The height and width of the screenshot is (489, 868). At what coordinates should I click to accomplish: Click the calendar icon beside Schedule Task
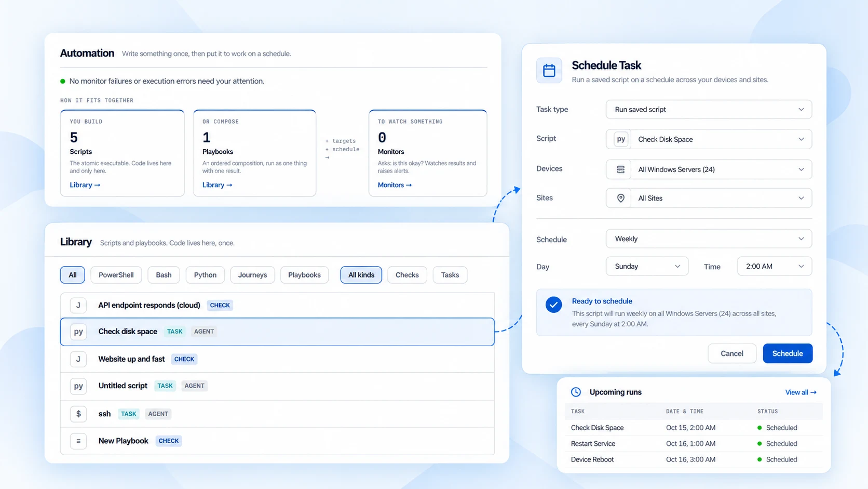549,71
